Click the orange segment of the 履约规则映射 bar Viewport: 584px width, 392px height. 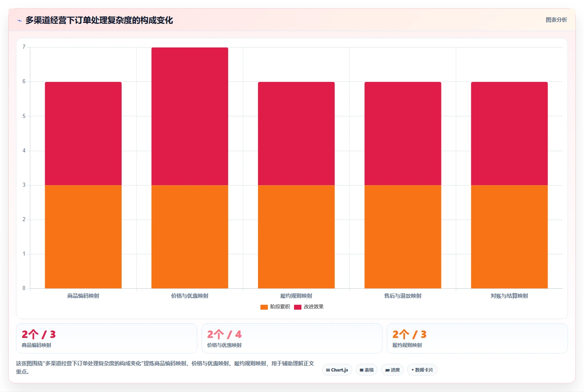(x=296, y=237)
